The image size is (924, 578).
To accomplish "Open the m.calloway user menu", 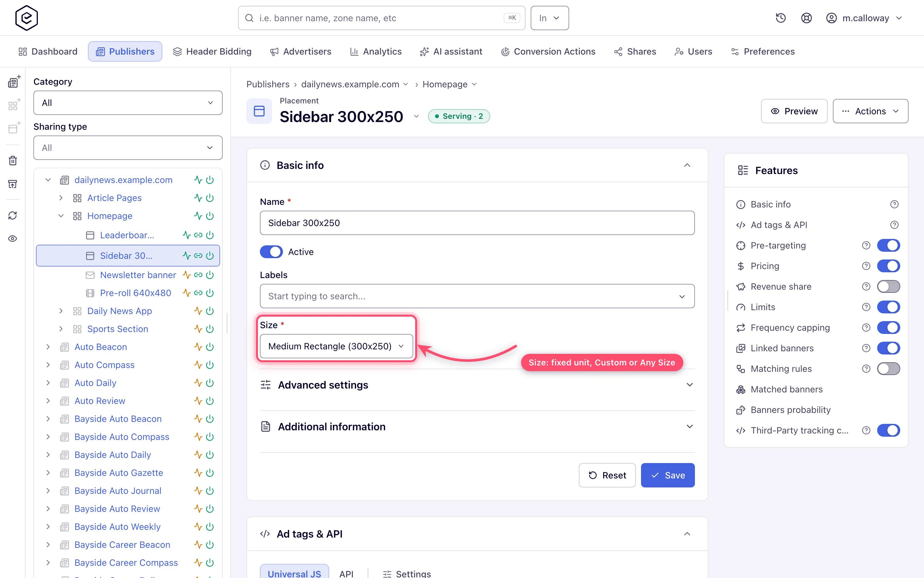I will pos(864,18).
